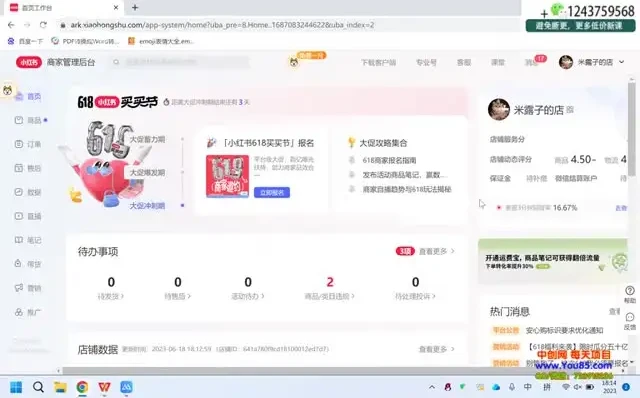Image resolution: width=640 pixels, height=398 pixels.
Task: Open a new browser tab with plus
Action: tap(135, 7)
